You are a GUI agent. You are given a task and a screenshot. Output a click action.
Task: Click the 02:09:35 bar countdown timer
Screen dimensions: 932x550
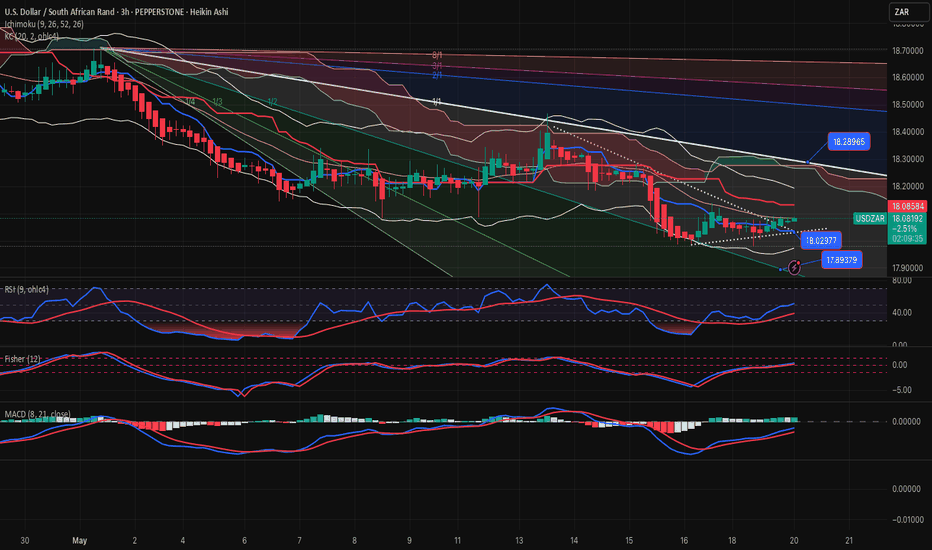click(x=907, y=238)
